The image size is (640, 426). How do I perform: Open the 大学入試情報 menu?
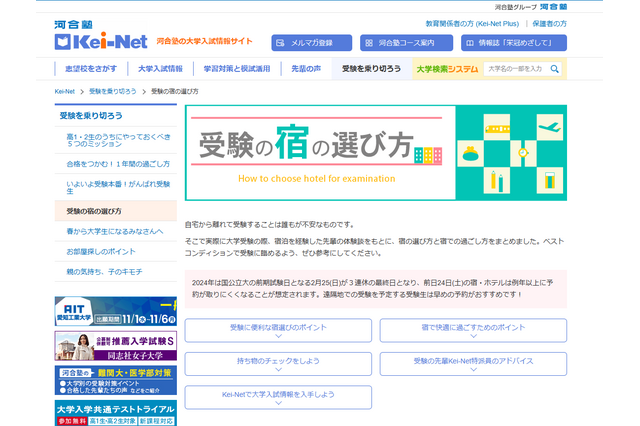tap(160, 69)
